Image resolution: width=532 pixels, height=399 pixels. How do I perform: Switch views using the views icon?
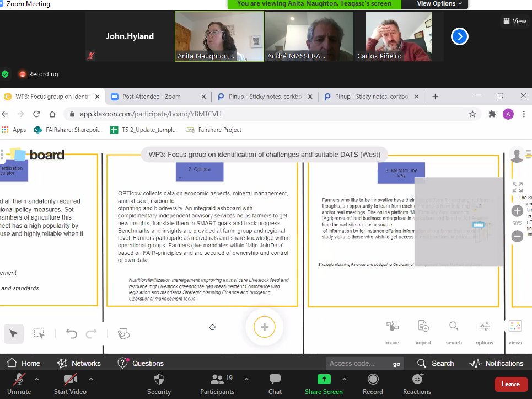[514, 329]
